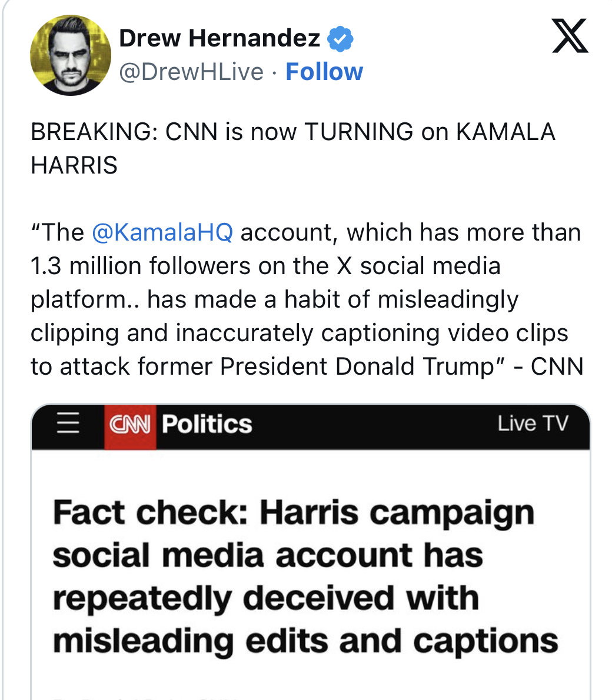Select the Politics section label
This screenshot has height=700, width=612.
point(207,424)
